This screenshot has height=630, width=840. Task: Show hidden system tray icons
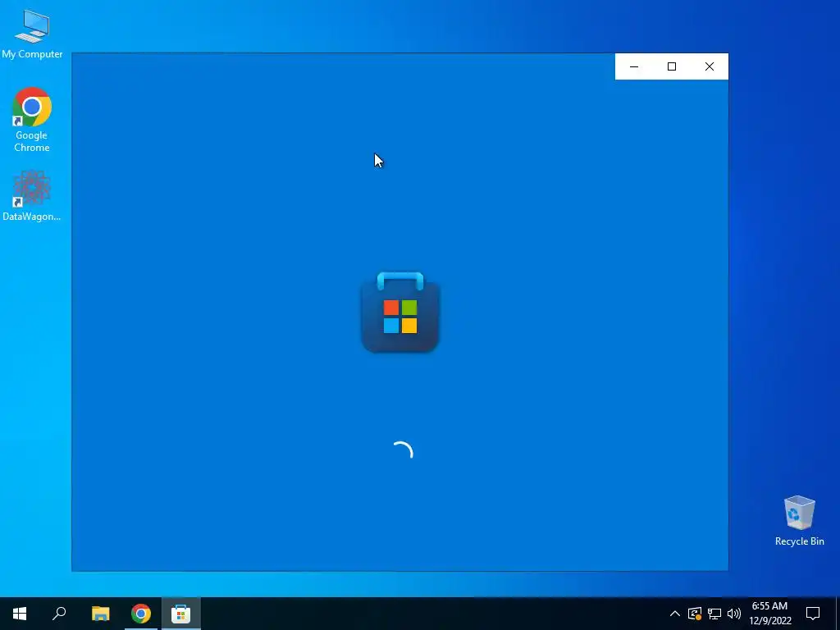coord(675,614)
